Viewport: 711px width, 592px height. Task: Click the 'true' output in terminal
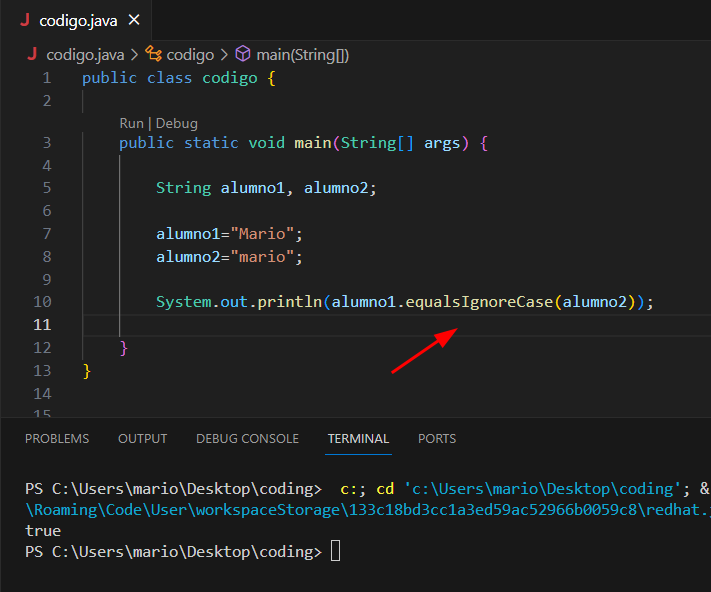pyautogui.click(x=43, y=530)
